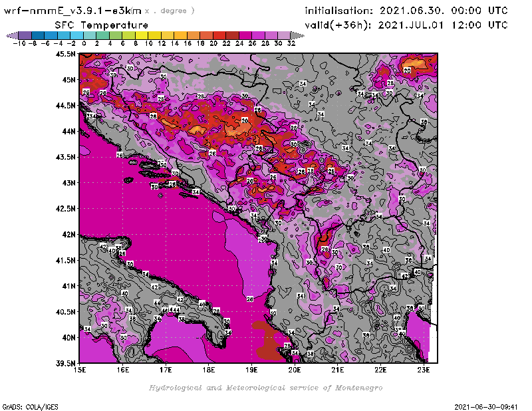Click the orange legend swatch between 16 and 18
The image size is (532, 411).
[194, 35]
